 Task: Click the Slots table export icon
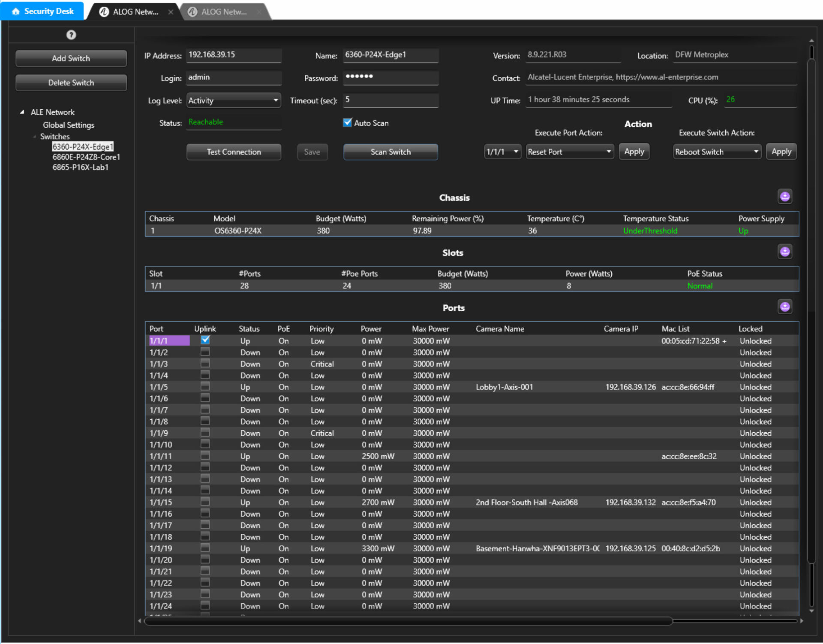pyautogui.click(x=784, y=252)
